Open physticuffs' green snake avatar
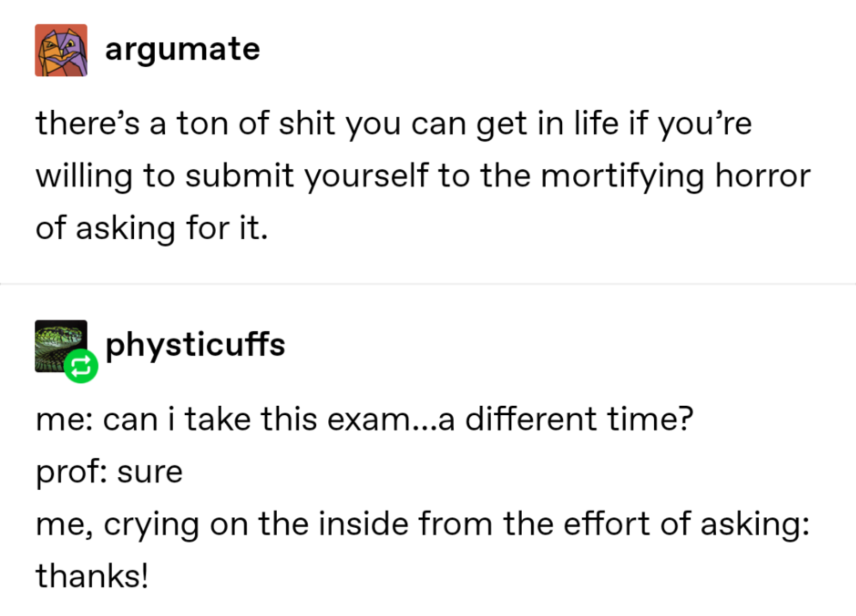 61,346
